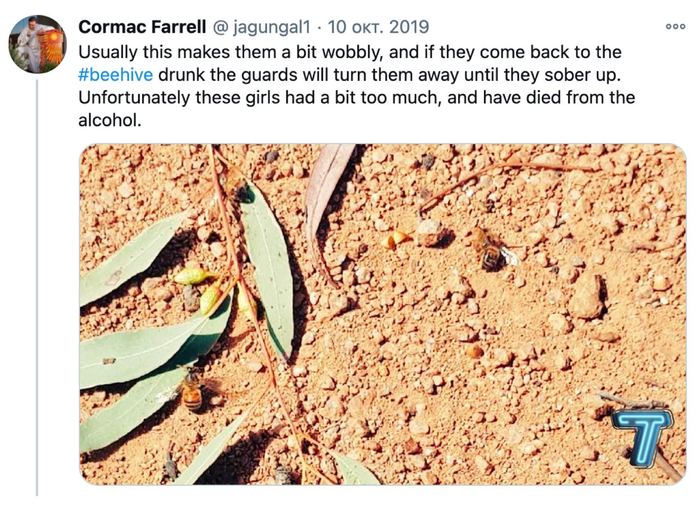Open the tweet's more options menu
The width and height of the screenshot is (700, 505).
click(x=675, y=26)
